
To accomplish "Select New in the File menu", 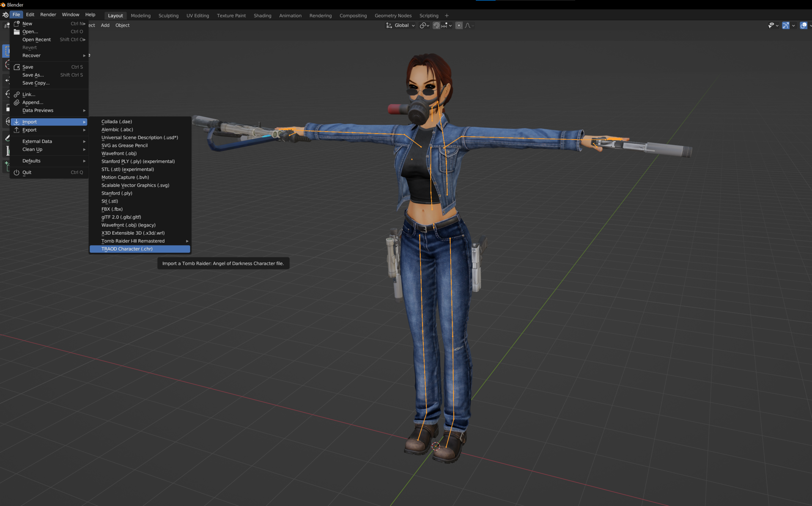I will coord(49,24).
